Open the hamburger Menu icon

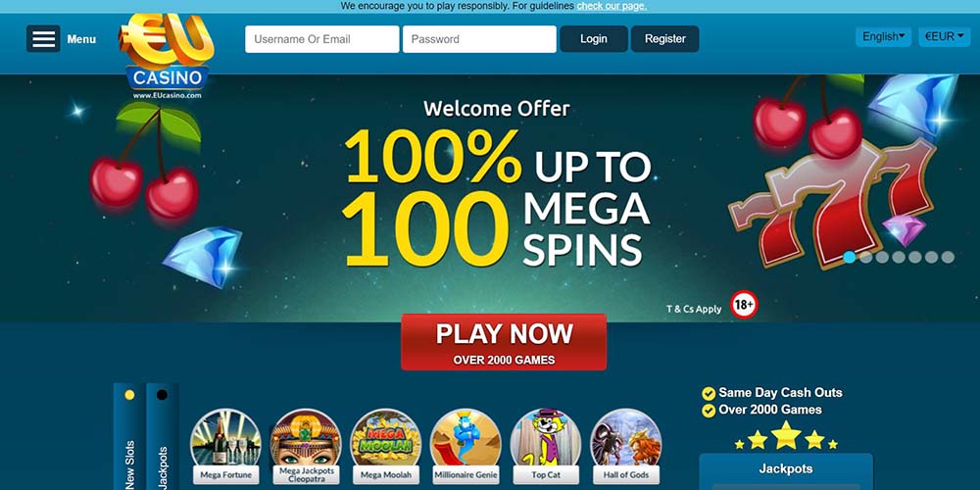pyautogui.click(x=43, y=39)
